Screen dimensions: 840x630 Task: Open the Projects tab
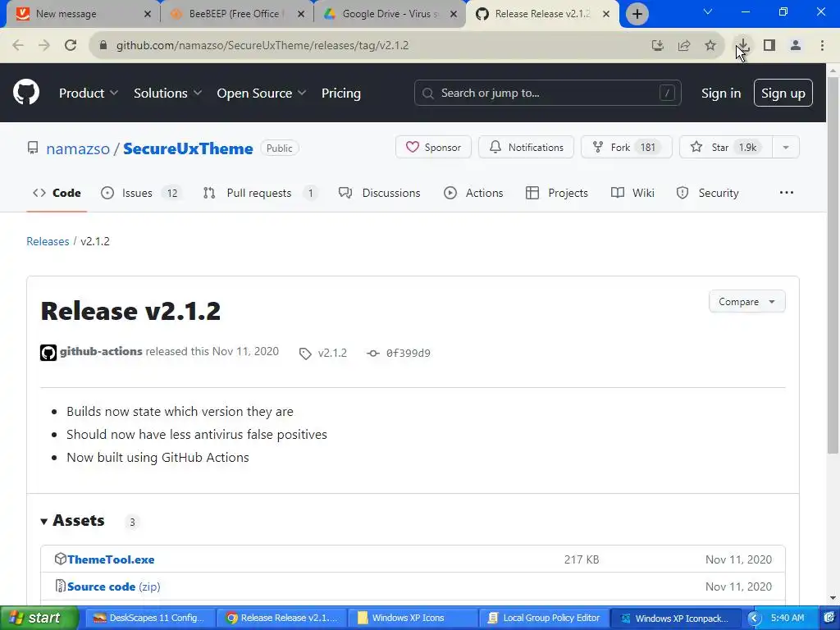(x=557, y=193)
